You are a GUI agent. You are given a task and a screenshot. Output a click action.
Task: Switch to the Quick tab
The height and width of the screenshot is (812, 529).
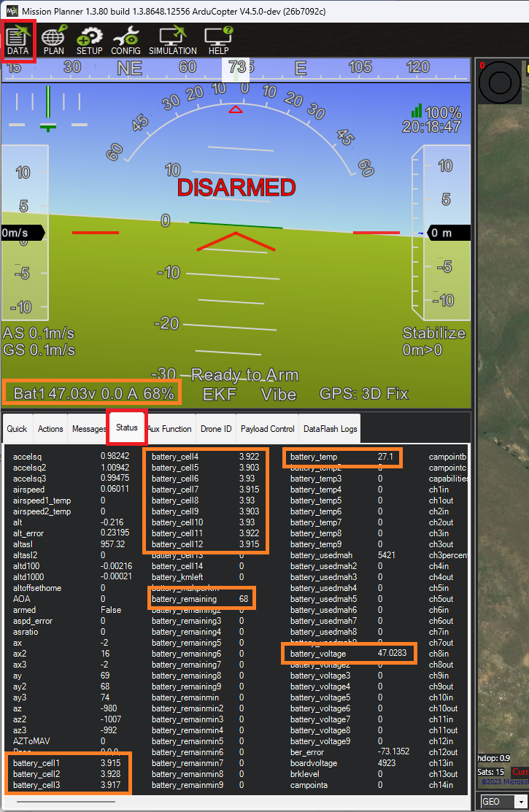pyautogui.click(x=17, y=429)
